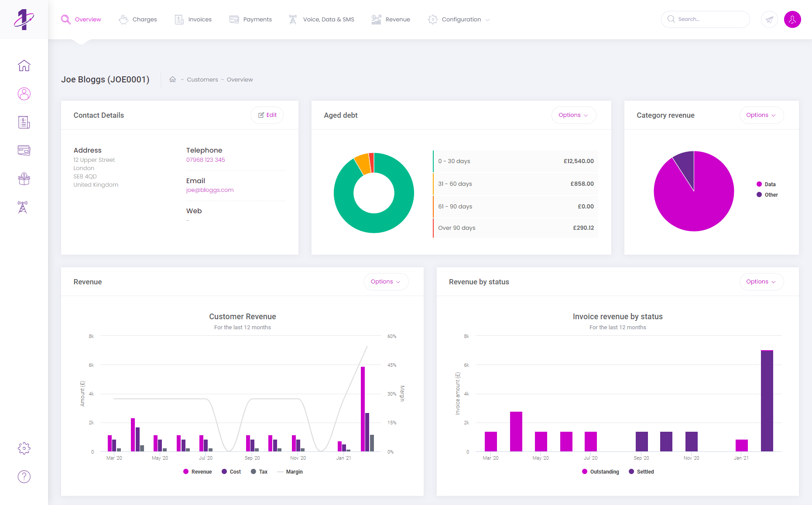812x505 pixels.
Task: Click the search magnifier icon in search box
Action: [x=671, y=19]
